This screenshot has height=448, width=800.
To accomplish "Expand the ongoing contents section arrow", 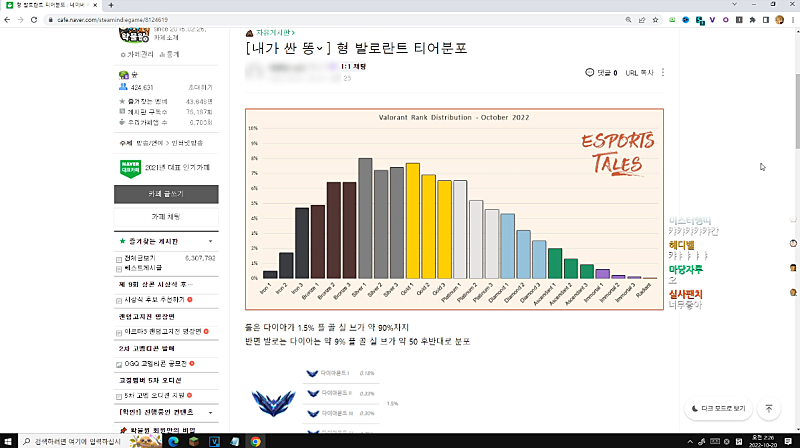I will pyautogui.click(x=211, y=412).
